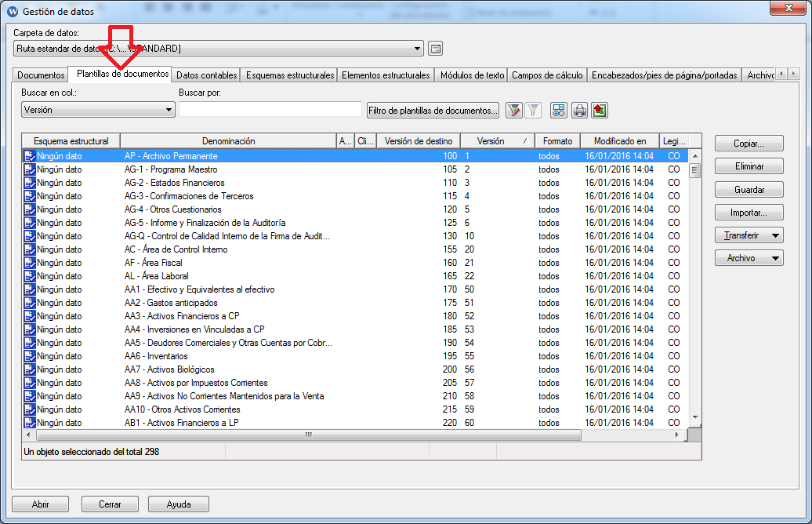Screen dimensions: 812x524
Task: Open Encabezados/pies de página/portadas tab
Action: (665, 75)
